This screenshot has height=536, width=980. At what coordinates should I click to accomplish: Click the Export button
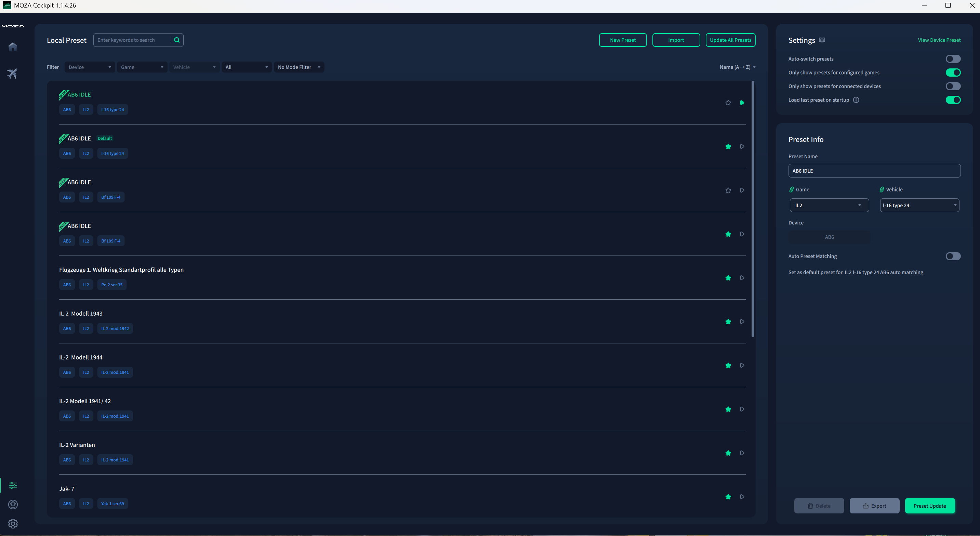pyautogui.click(x=874, y=506)
